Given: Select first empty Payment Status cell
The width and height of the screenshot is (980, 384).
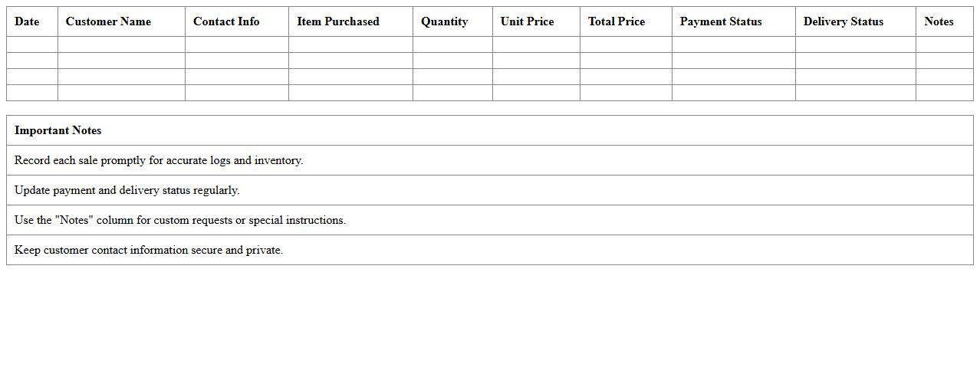Looking at the screenshot, I should (733, 44).
